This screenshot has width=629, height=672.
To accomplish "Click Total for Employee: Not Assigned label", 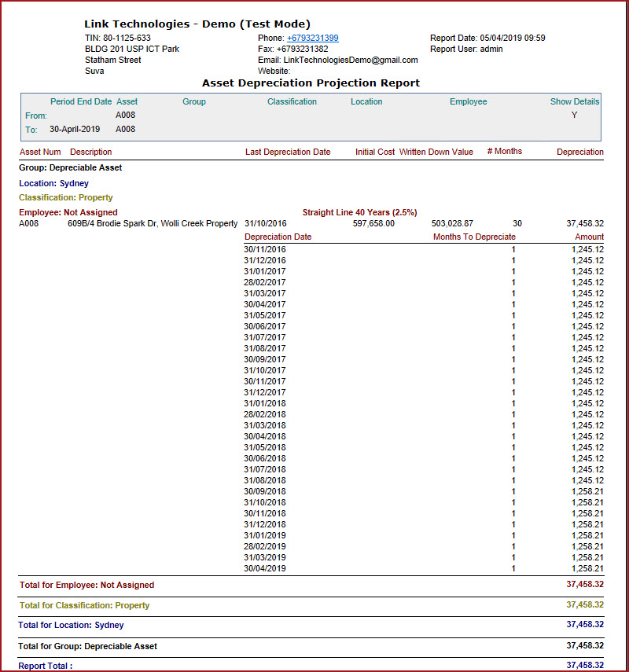I will tap(86, 585).
